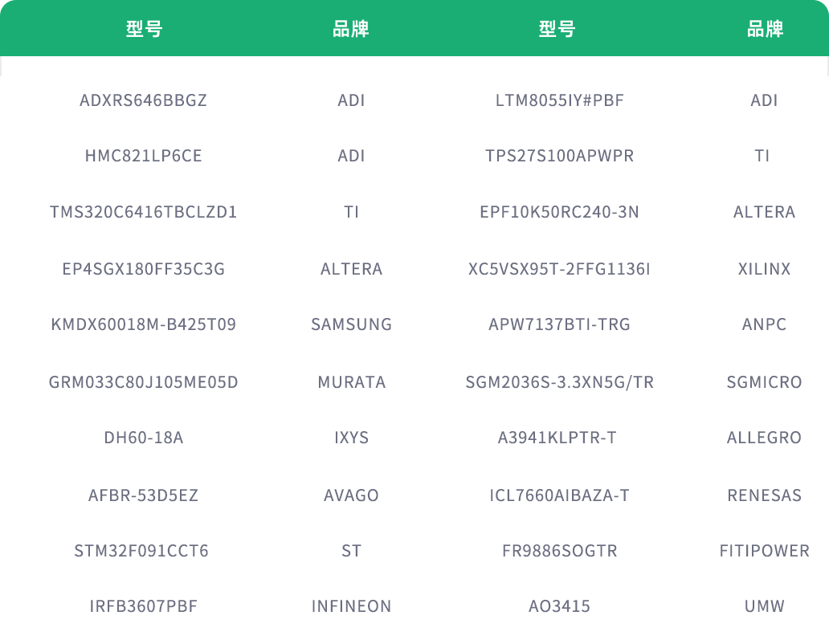
Task: Click the INFINEON brand label
Action: (352, 606)
